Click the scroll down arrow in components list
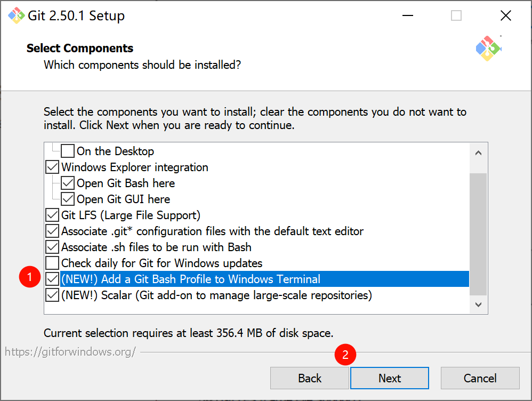 (478, 304)
